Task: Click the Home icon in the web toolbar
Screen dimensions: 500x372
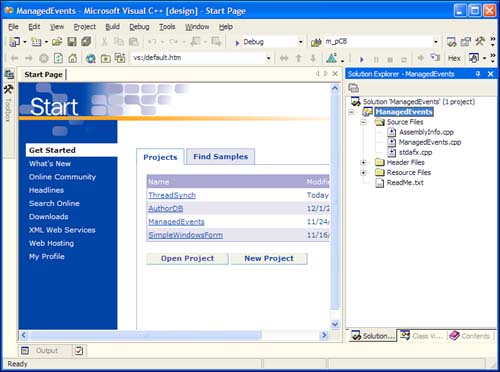Action: click(73, 58)
